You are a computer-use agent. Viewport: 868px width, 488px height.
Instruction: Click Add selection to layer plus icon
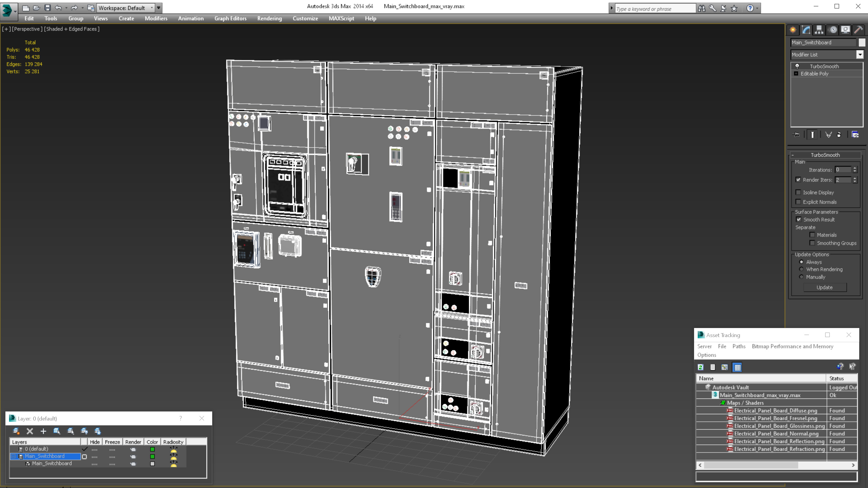coord(43,431)
